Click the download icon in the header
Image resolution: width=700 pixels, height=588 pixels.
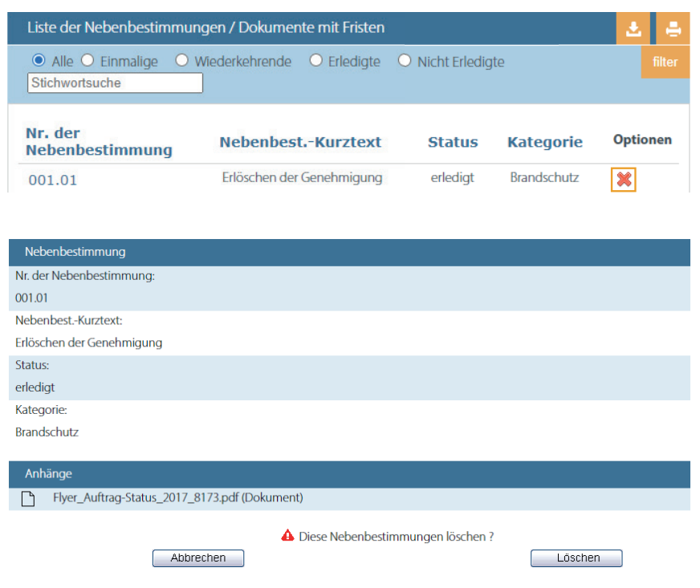(x=633, y=29)
